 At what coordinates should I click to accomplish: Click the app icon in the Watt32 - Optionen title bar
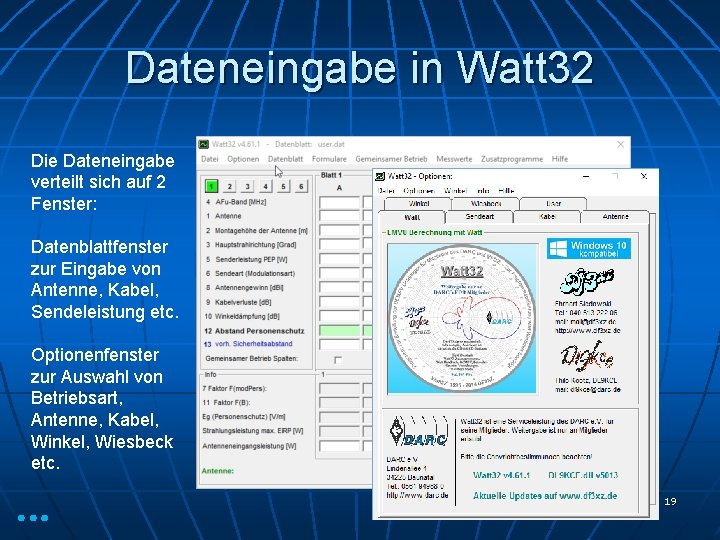[380, 176]
